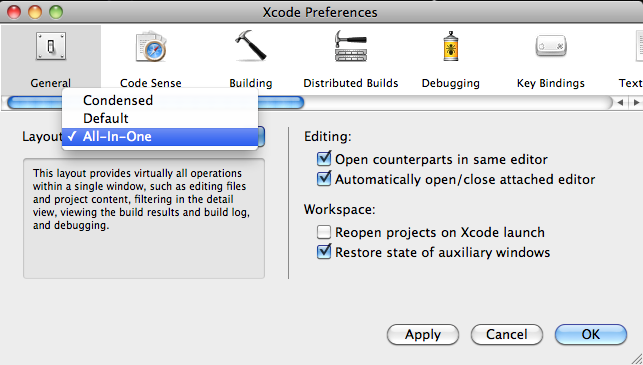
Task: Click the blue toolbar scroll thumb
Action: click(x=156, y=103)
